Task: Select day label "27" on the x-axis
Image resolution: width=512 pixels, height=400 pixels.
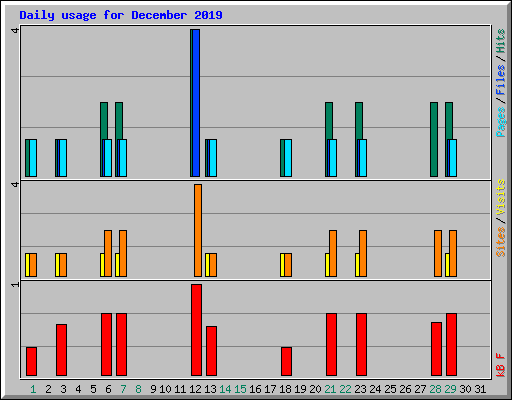Action: pos(420,389)
